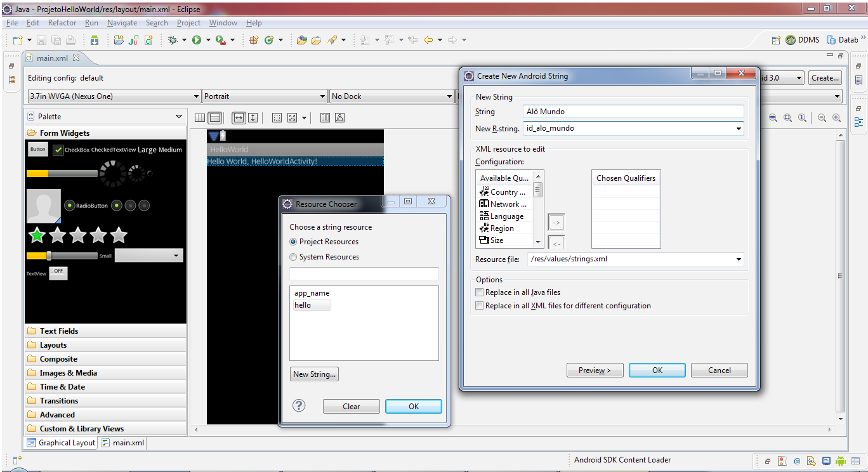Open the Refactor menu
Viewport: 868px width, 472px height.
pyautogui.click(x=62, y=23)
